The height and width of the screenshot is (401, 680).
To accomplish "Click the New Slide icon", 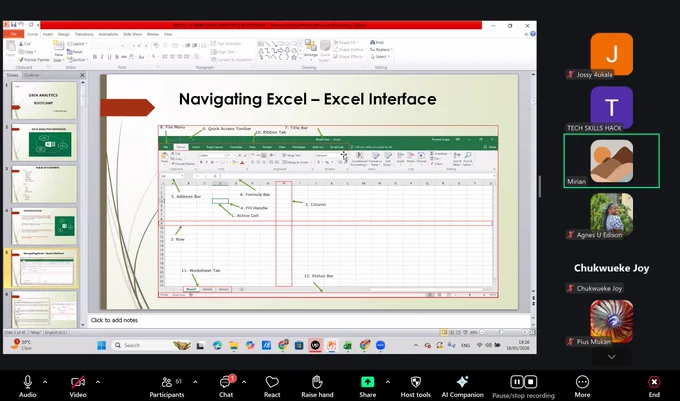I will click(x=58, y=45).
